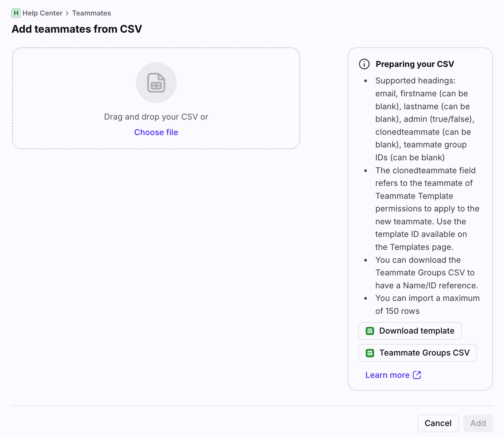Image resolution: width=504 pixels, height=437 pixels.
Task: Open the Help Center breadcrumb link
Action: [42, 13]
